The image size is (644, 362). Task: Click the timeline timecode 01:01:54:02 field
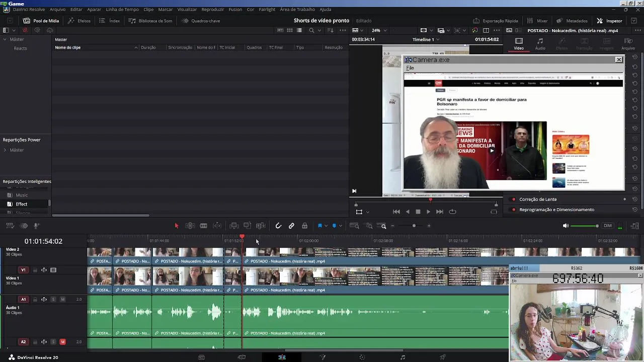tap(43, 241)
